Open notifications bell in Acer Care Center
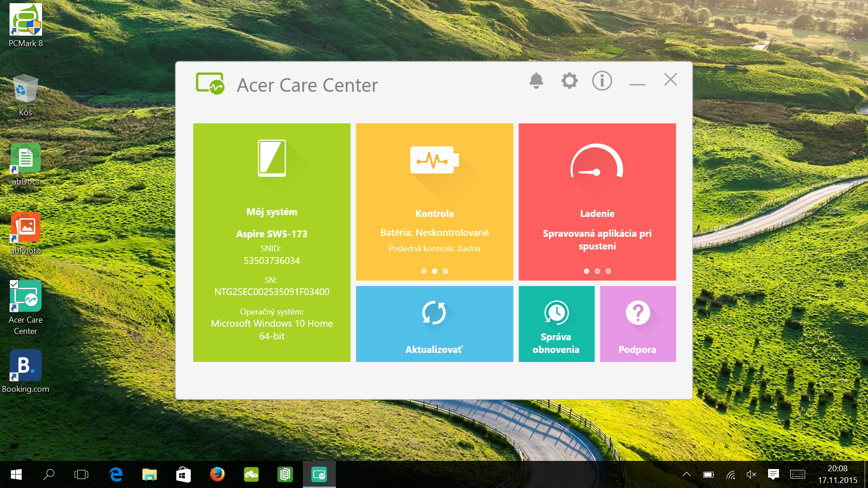The height and width of the screenshot is (488, 868). point(536,81)
